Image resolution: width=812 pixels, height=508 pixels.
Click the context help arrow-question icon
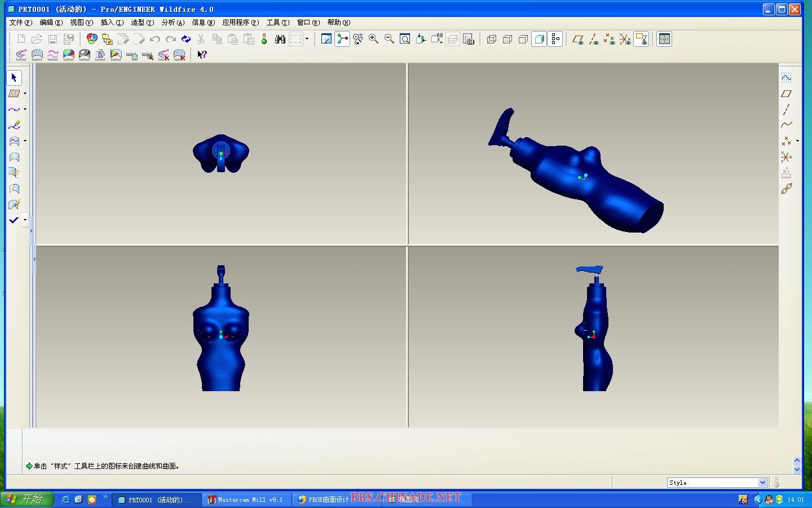point(202,55)
